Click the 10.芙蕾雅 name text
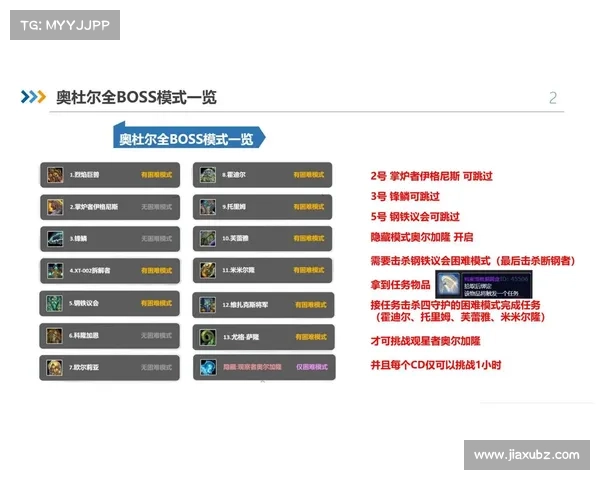This screenshot has height=480, width=600. pos(235,238)
